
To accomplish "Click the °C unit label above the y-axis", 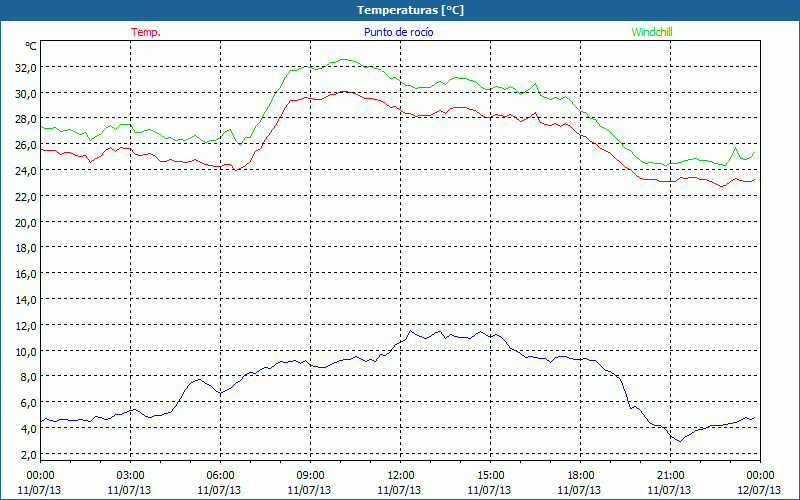I will coord(31,46).
